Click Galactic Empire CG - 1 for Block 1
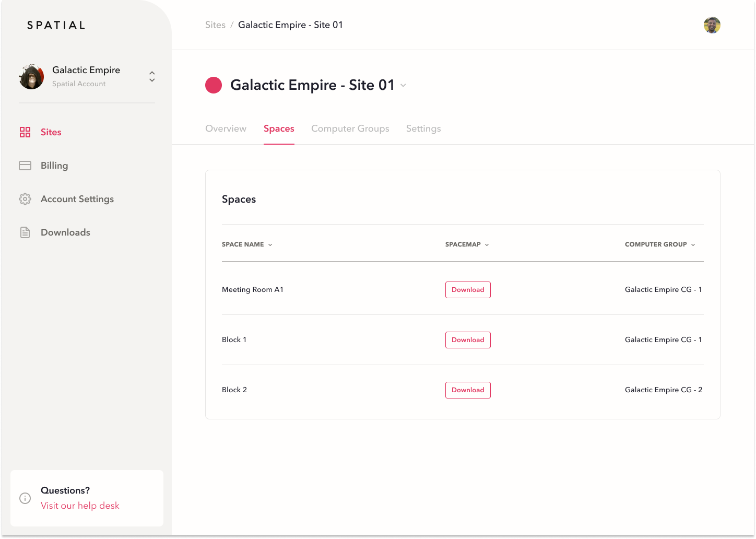Viewport: 756px width, 539px height. (x=664, y=339)
